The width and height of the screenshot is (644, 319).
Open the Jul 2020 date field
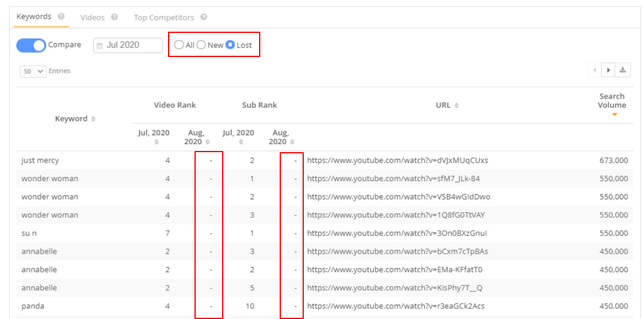point(128,45)
